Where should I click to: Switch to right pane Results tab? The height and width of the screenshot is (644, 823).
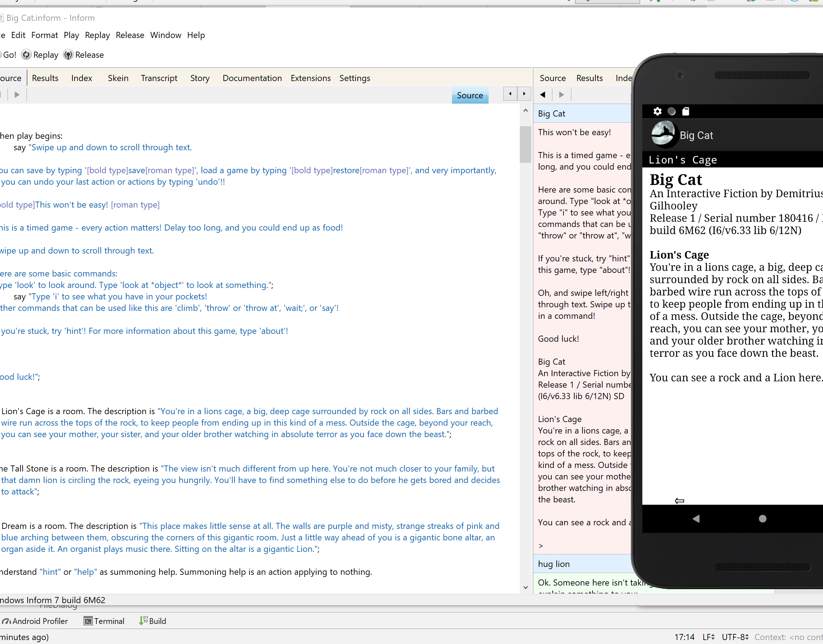pyautogui.click(x=589, y=78)
